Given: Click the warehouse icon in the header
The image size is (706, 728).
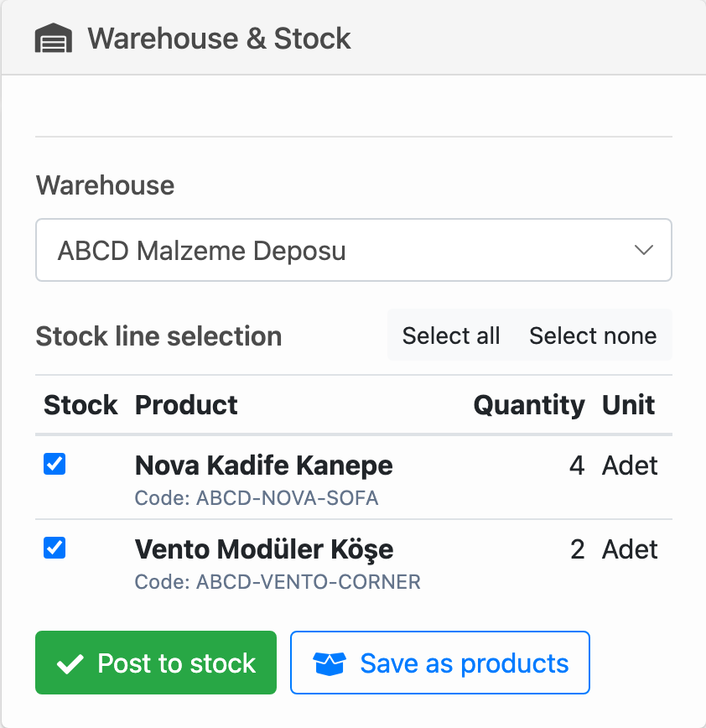Looking at the screenshot, I should tap(54, 38).
